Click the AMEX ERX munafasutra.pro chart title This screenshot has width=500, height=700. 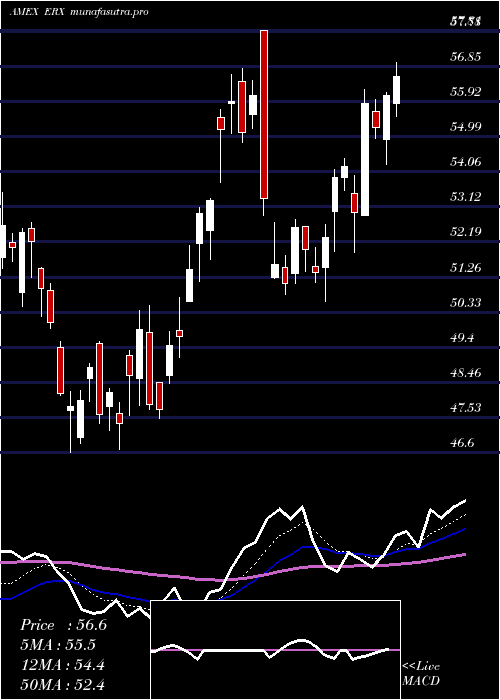79,12
